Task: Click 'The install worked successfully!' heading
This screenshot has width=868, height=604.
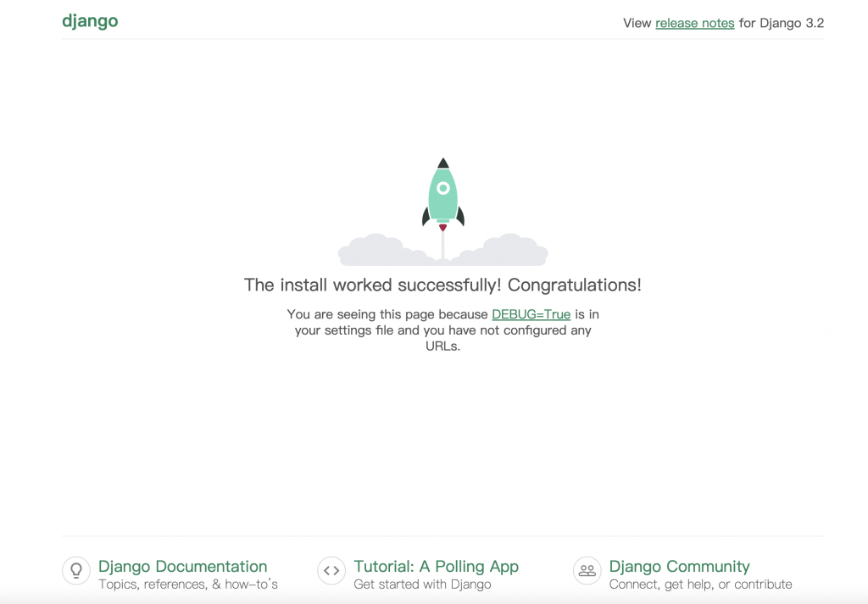Action: pyautogui.click(x=442, y=285)
